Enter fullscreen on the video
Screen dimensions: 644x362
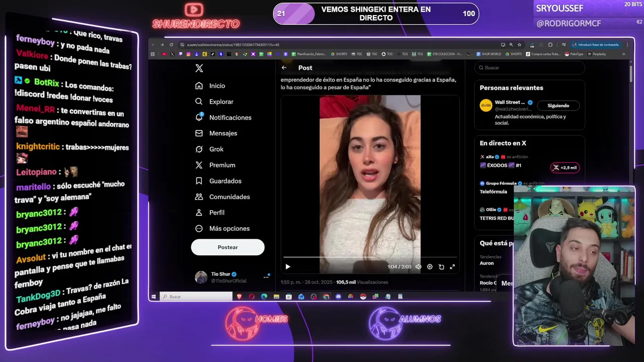pos(452,267)
